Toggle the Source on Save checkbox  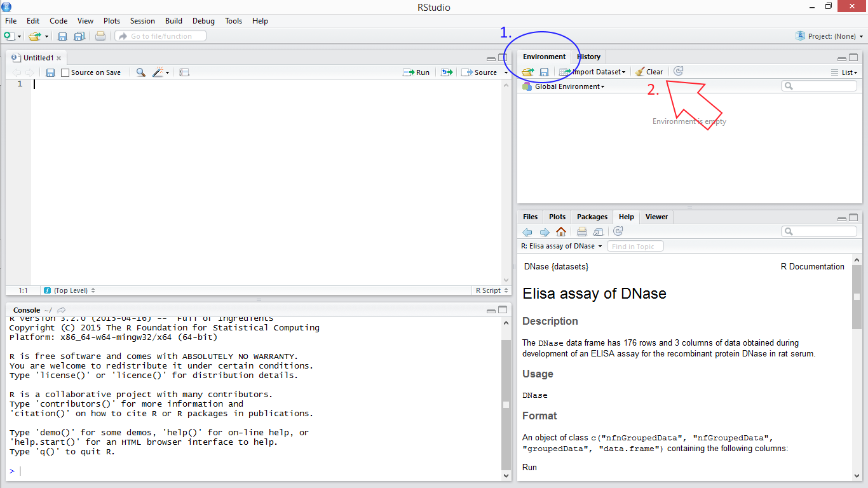[65, 72]
